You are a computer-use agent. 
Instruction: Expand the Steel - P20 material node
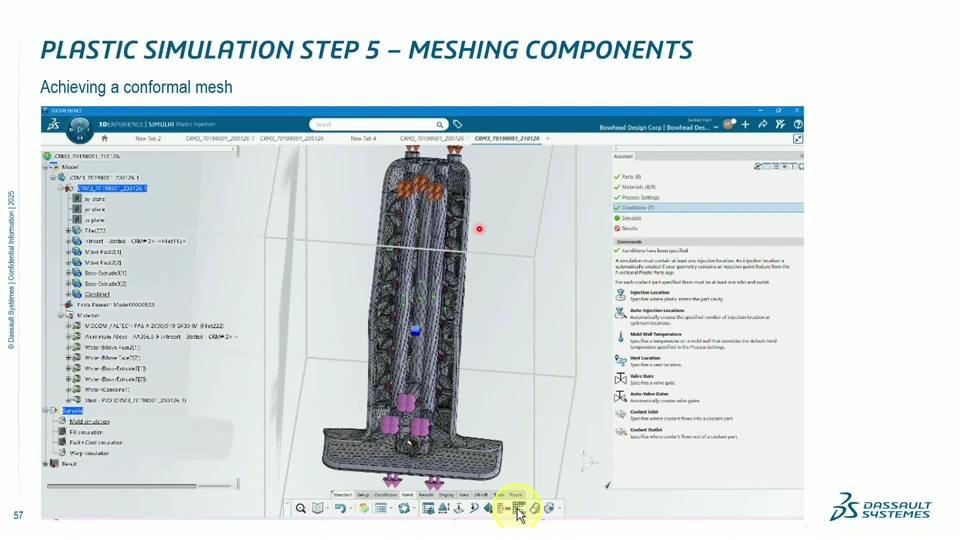point(68,400)
